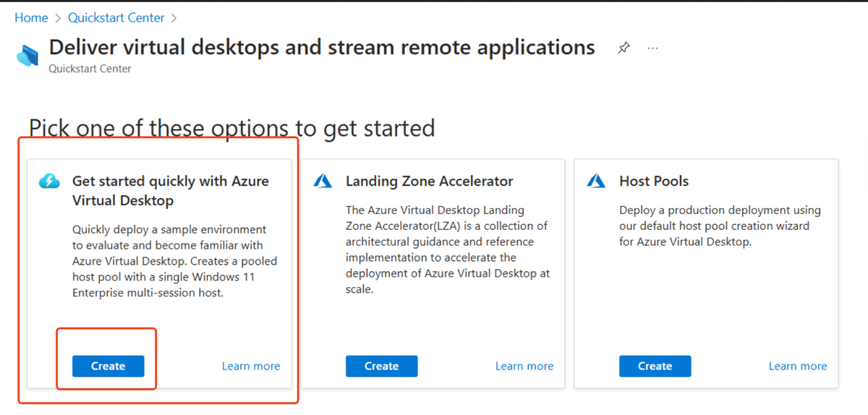
Task: Create the quick Azure Virtual Desktop sample
Action: point(109,366)
